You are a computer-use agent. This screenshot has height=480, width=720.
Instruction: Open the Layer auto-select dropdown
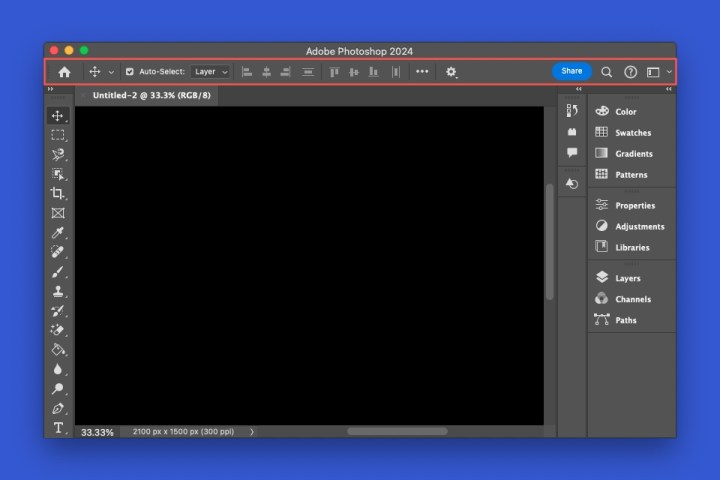[x=211, y=72]
